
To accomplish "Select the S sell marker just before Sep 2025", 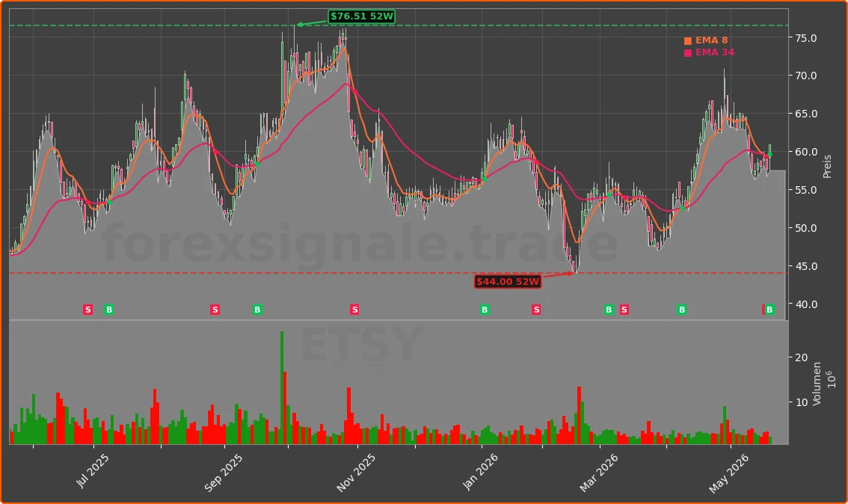I will coord(215,310).
